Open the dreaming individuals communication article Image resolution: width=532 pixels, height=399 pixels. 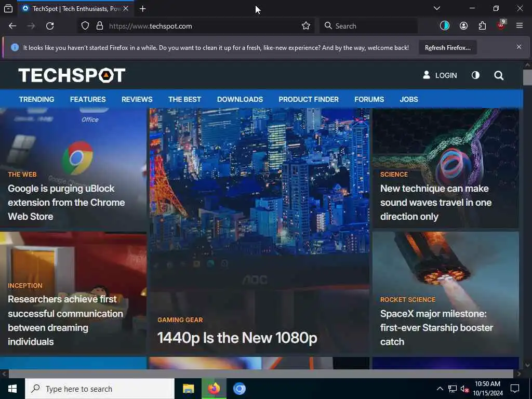click(x=65, y=320)
